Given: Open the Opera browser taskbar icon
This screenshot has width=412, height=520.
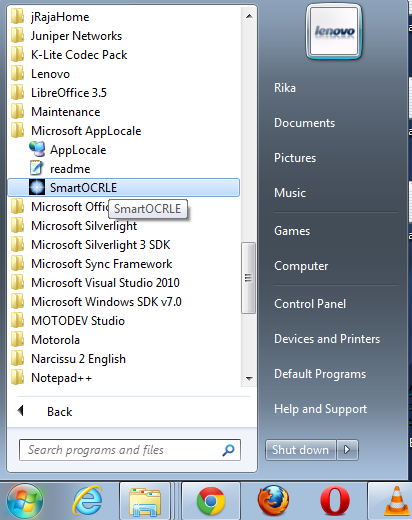Looking at the screenshot, I should [x=335, y=501].
